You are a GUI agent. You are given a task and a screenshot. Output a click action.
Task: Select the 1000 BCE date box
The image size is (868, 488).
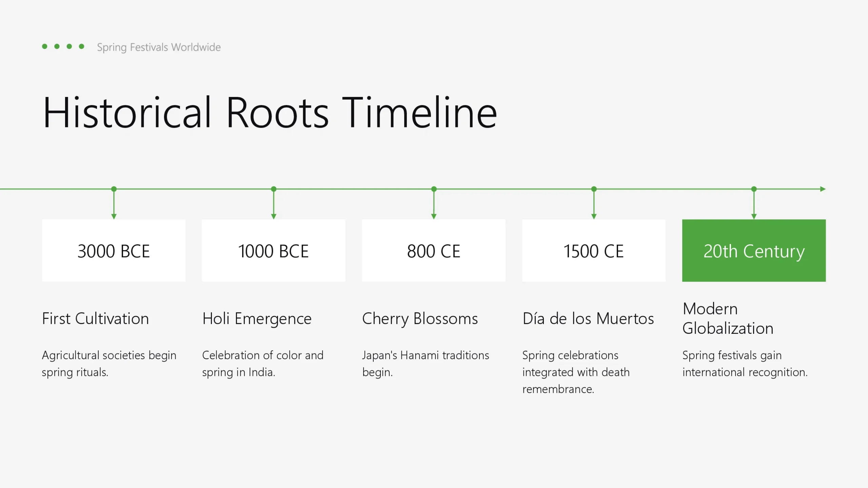pos(273,250)
